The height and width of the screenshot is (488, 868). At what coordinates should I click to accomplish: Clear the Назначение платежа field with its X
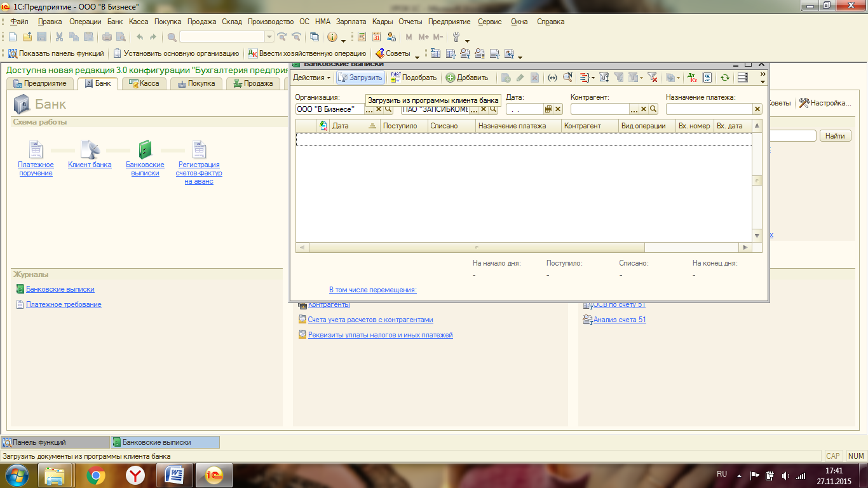tap(757, 109)
